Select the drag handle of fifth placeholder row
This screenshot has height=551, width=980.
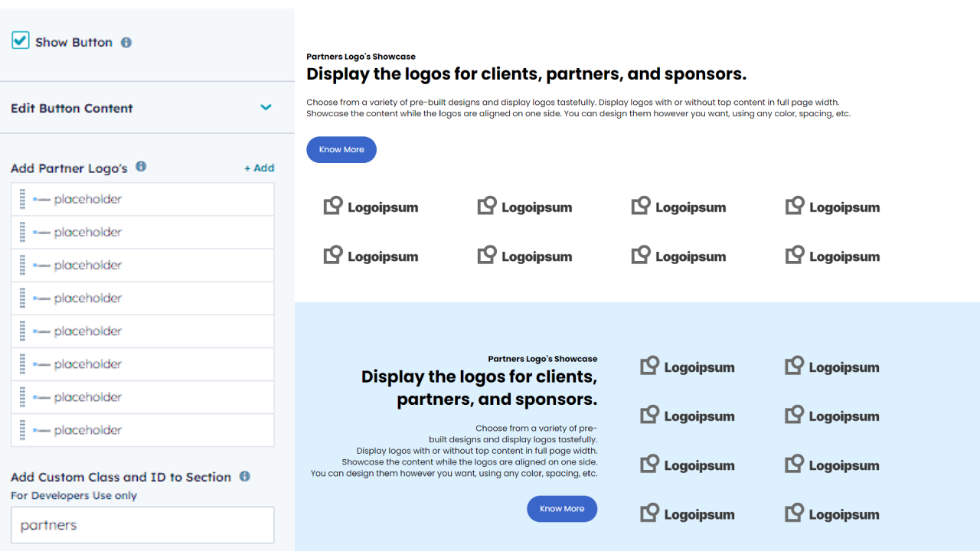point(22,331)
